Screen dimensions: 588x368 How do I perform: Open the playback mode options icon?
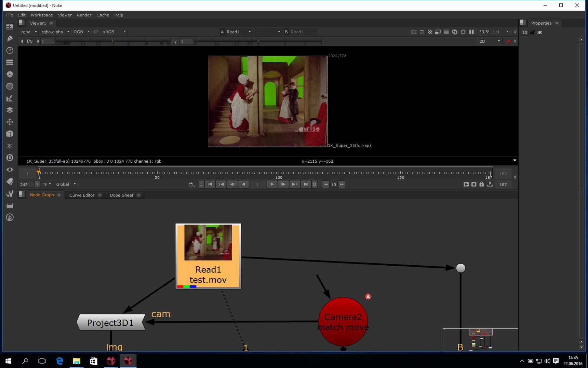coord(191,185)
